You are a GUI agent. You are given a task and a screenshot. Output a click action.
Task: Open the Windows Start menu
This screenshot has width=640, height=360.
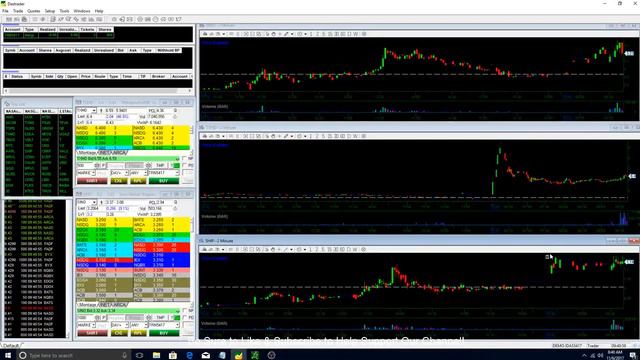point(8,356)
